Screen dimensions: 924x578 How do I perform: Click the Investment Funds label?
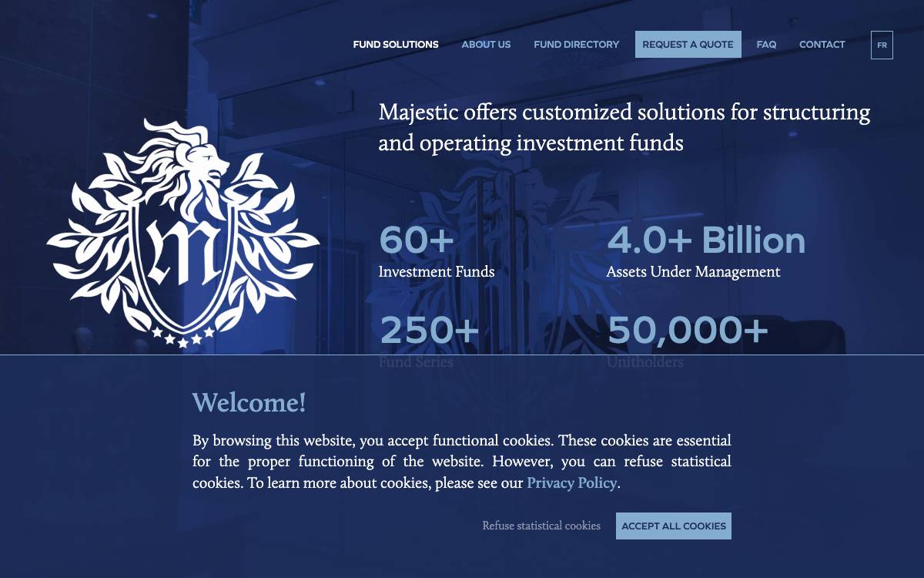pyautogui.click(x=437, y=272)
